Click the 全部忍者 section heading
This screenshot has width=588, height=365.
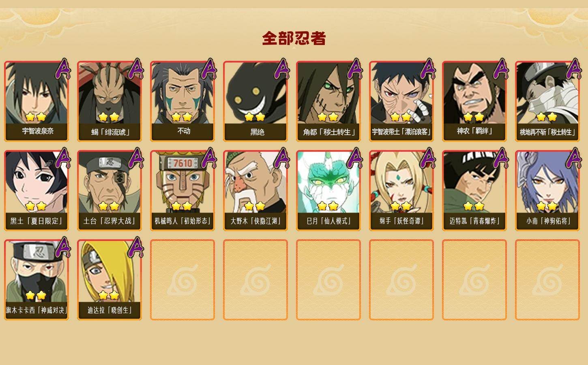point(294,38)
